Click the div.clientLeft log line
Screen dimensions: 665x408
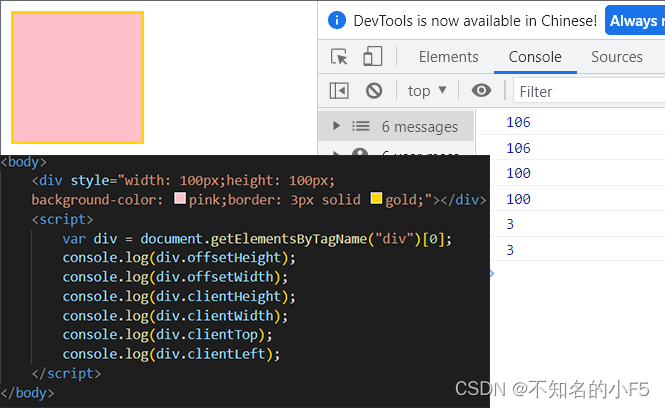[x=171, y=355]
